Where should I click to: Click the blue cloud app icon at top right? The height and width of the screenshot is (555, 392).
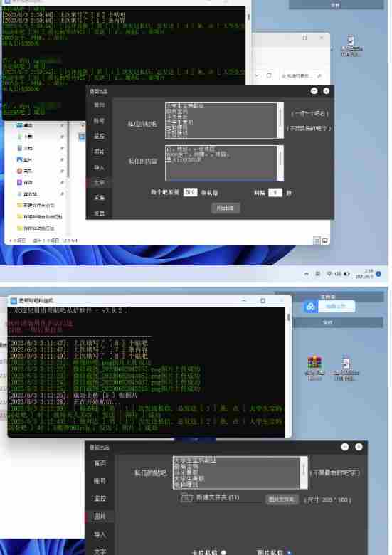tap(310, 306)
